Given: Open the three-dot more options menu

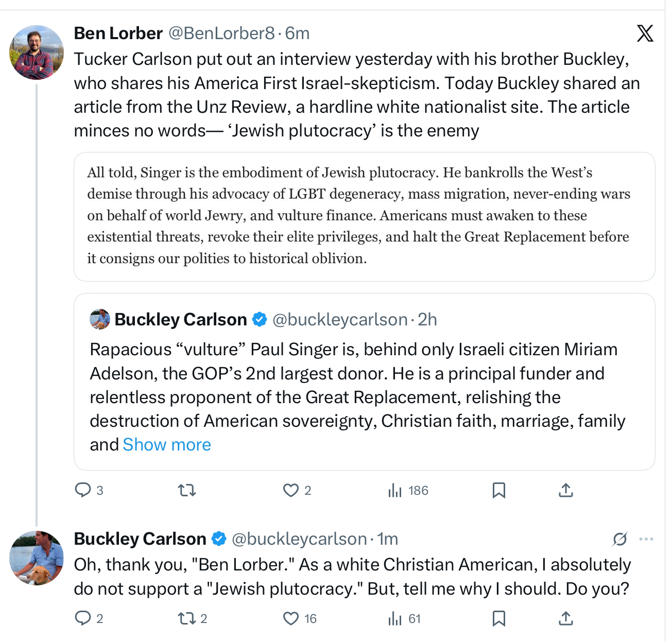Looking at the screenshot, I should click(646, 539).
